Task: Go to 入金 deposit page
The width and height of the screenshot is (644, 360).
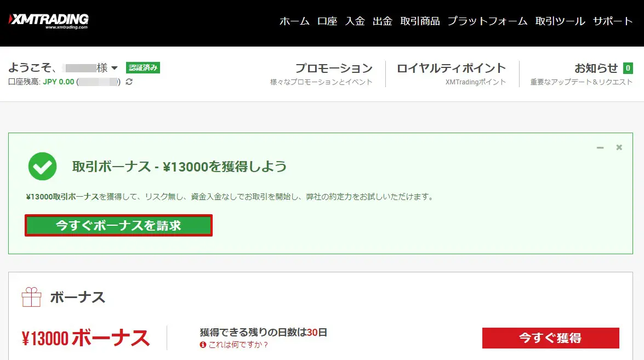Action: (355, 21)
